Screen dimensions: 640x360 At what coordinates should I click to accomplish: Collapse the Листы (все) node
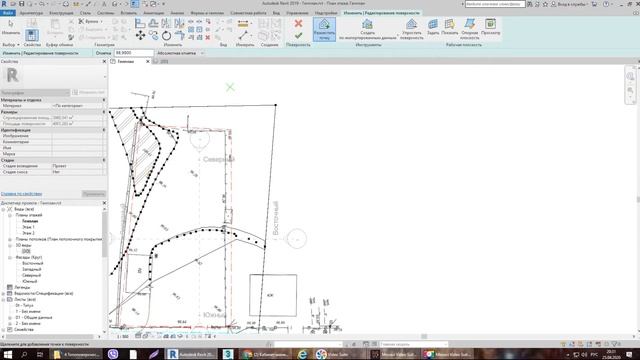[x=3, y=300]
